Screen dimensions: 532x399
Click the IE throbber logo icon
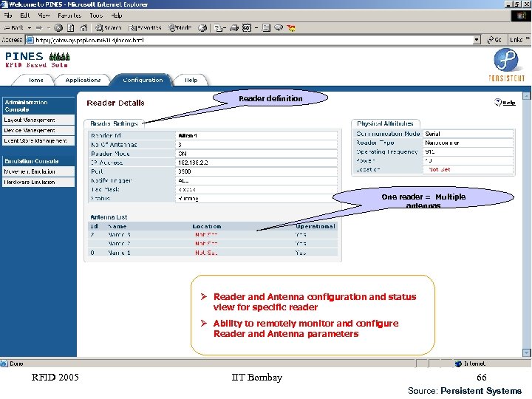click(x=521, y=16)
